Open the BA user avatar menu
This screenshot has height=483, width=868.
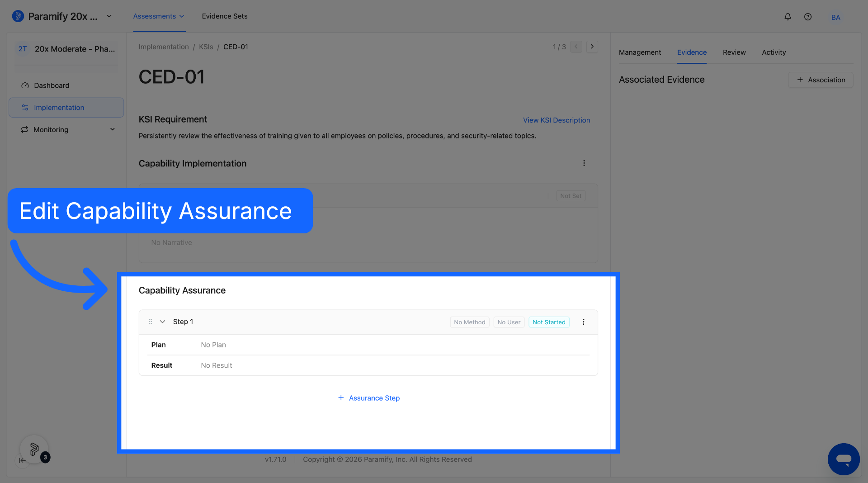(x=835, y=17)
